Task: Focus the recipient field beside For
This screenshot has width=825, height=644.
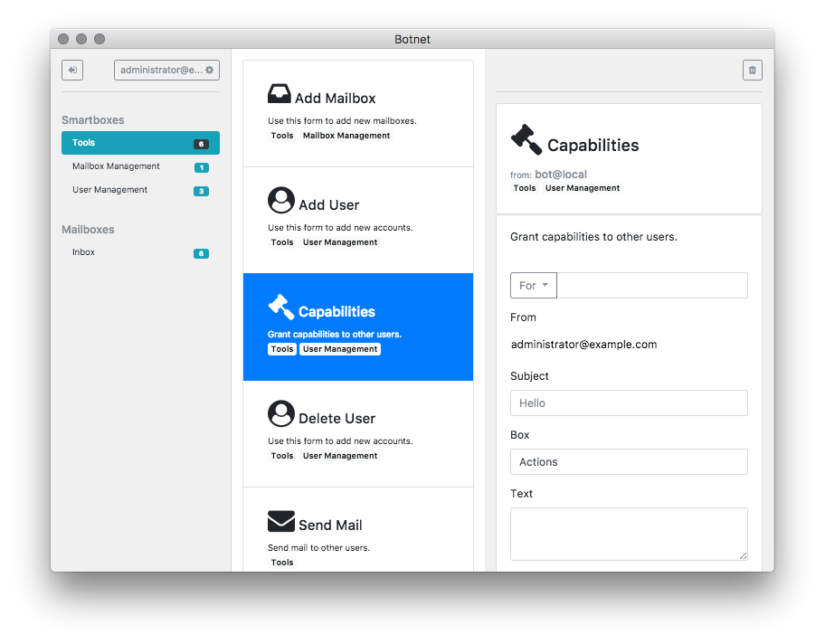Action: tap(652, 286)
